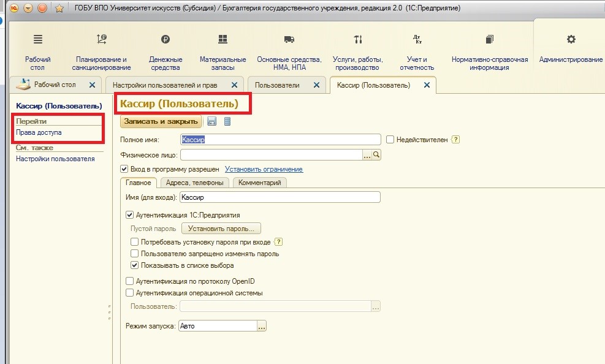Enable Потребовать установку пароля при входе
The height and width of the screenshot is (364, 605).
click(134, 242)
